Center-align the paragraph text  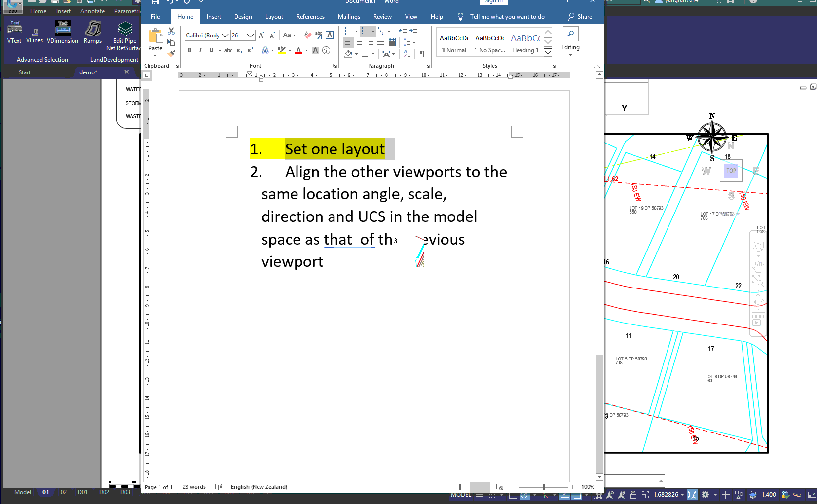tap(359, 42)
